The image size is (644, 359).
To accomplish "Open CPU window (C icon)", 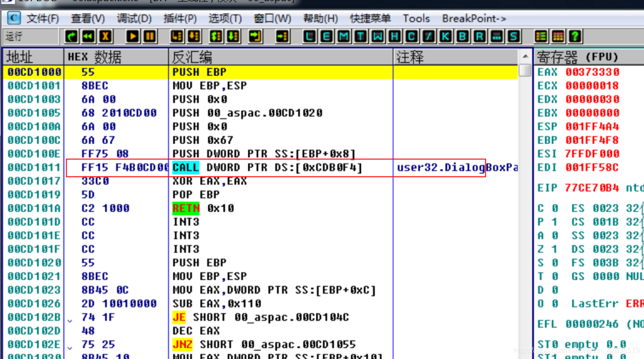I will point(411,36).
